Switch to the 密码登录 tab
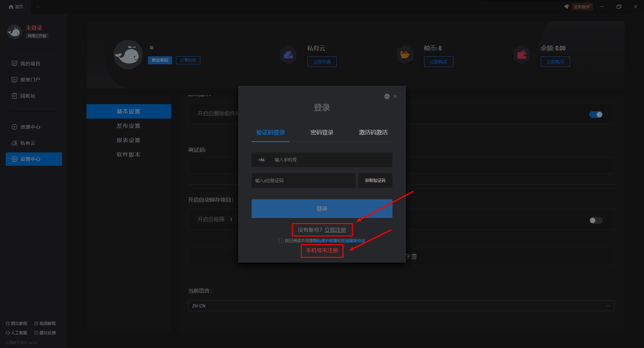 point(322,133)
